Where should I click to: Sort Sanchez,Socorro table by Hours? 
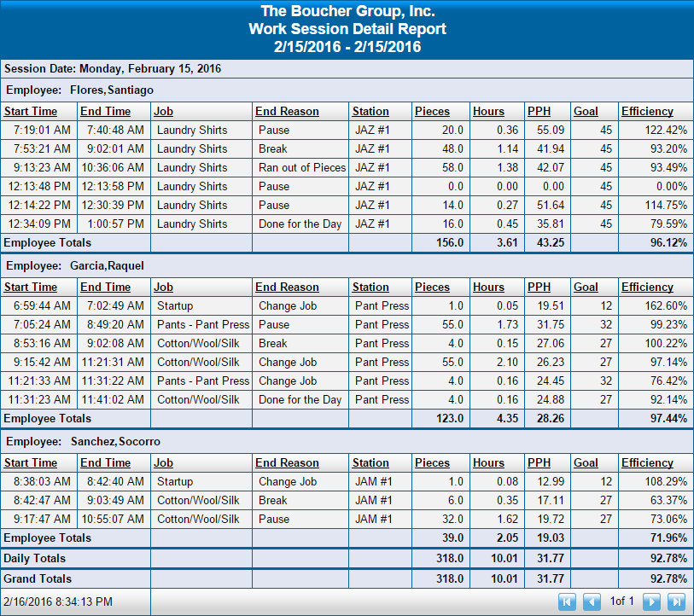point(488,463)
